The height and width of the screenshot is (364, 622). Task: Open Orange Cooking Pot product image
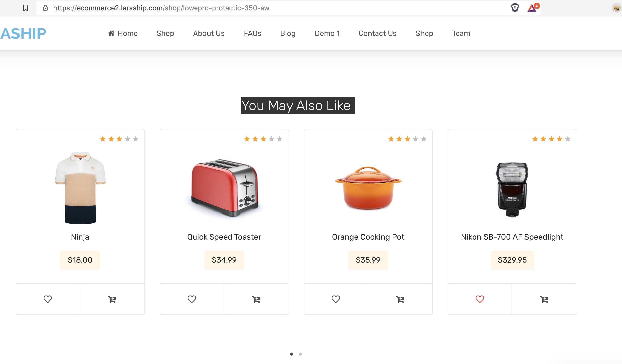click(368, 188)
